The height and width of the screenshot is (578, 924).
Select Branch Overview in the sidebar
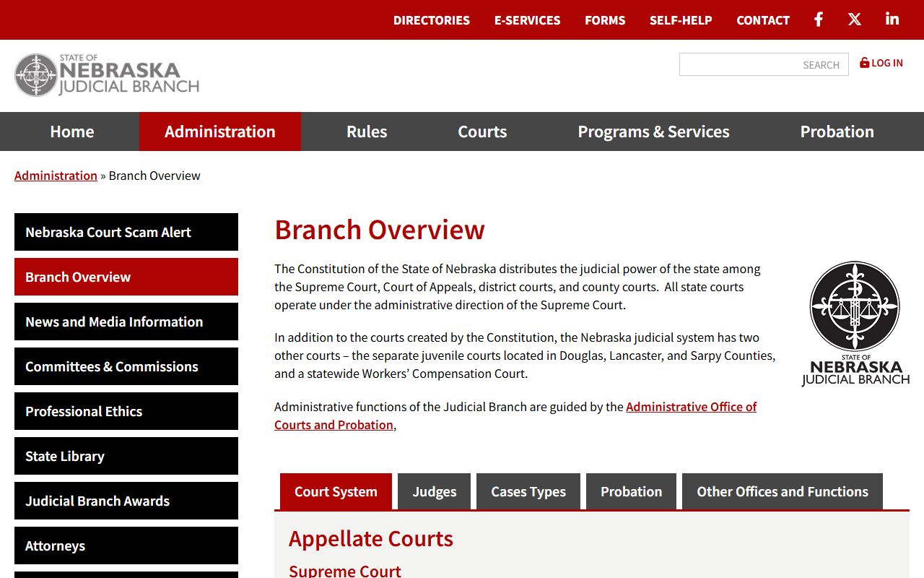coord(126,277)
